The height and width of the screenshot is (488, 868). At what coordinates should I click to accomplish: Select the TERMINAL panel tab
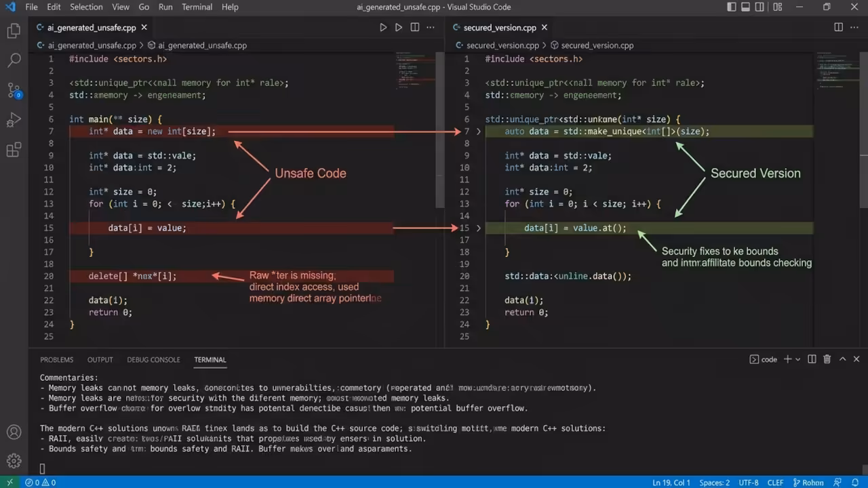(x=210, y=360)
